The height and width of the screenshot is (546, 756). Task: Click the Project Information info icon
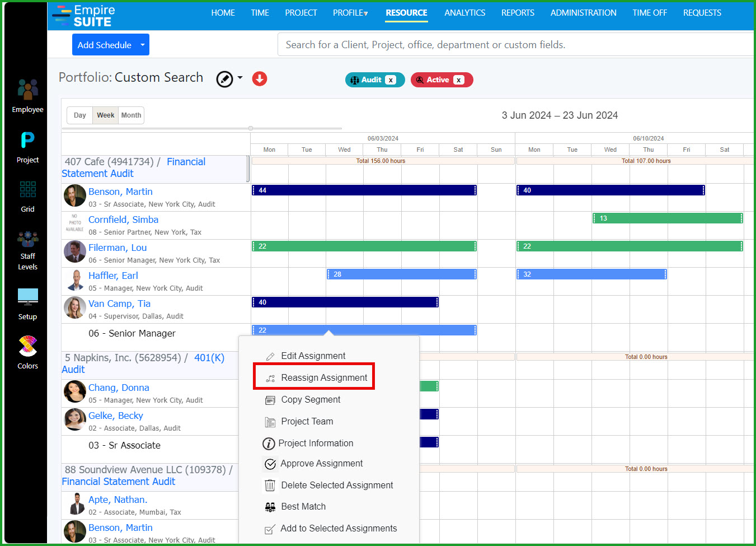click(269, 444)
